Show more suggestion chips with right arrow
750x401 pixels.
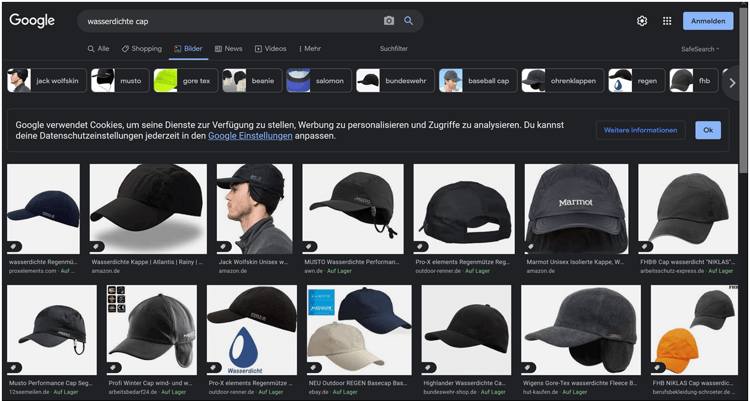[x=732, y=82]
